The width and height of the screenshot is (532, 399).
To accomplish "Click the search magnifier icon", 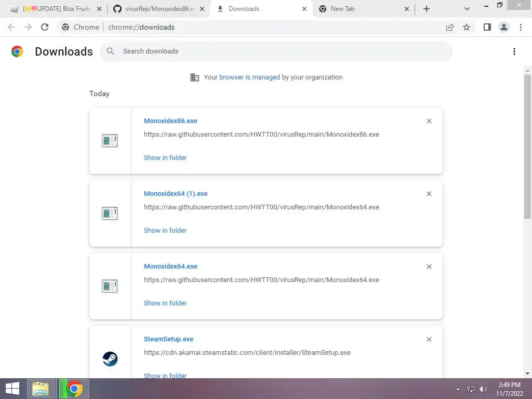I will tap(110, 51).
